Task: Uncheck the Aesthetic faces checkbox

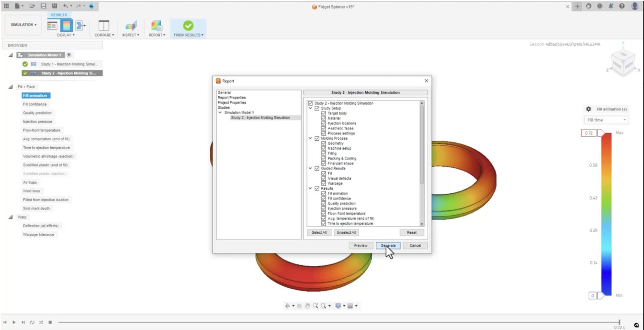Action: click(x=324, y=128)
